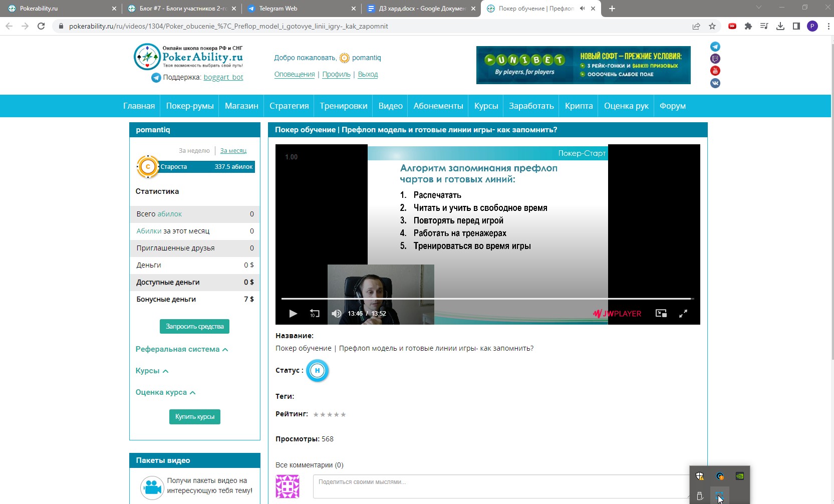Open the red fast-forward extension icon

click(732, 26)
